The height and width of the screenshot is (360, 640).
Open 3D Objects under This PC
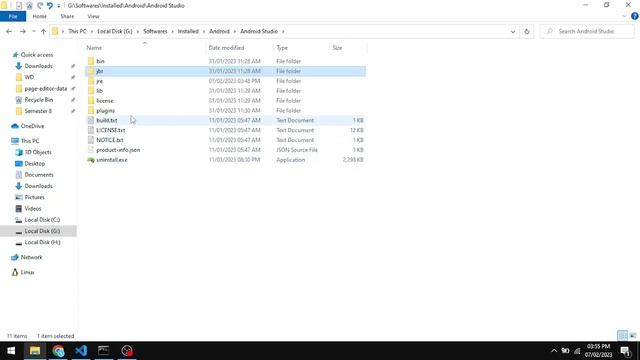point(38,152)
